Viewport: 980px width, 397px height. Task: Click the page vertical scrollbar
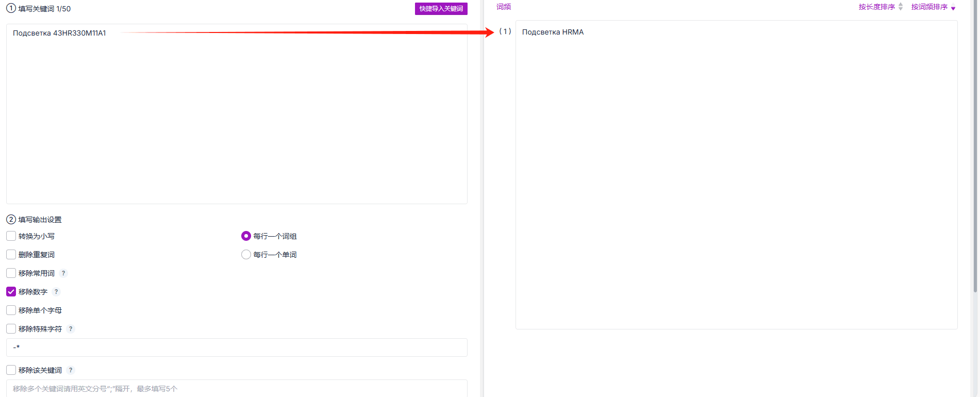coord(975,146)
